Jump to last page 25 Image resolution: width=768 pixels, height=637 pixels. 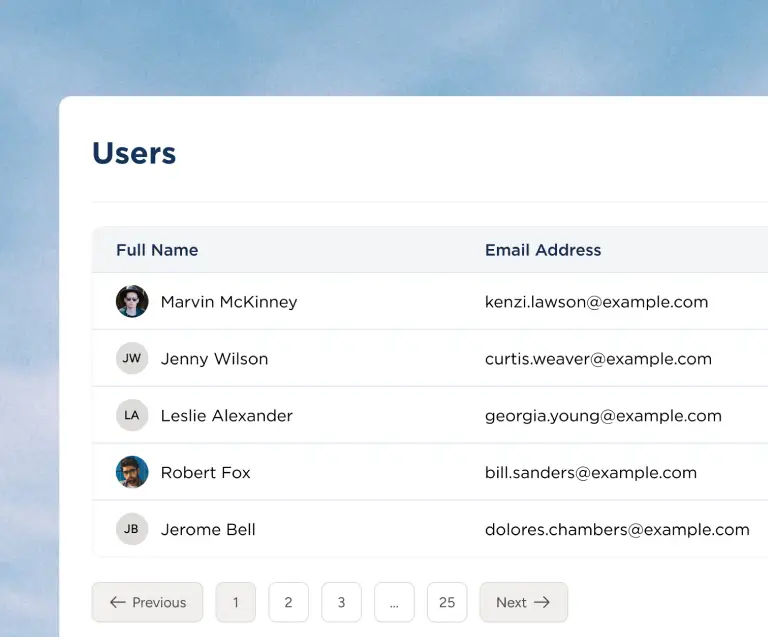pyautogui.click(x=447, y=602)
